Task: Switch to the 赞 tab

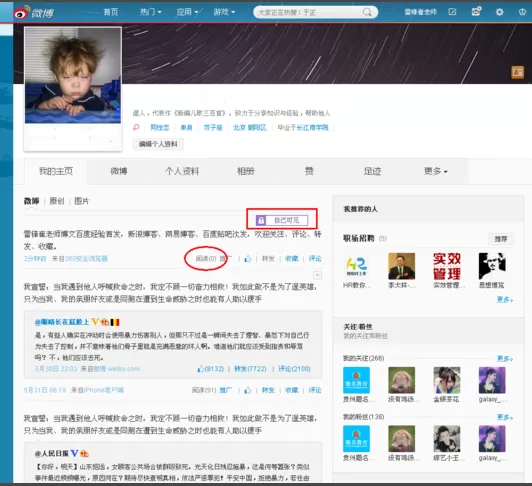Action: point(309,171)
